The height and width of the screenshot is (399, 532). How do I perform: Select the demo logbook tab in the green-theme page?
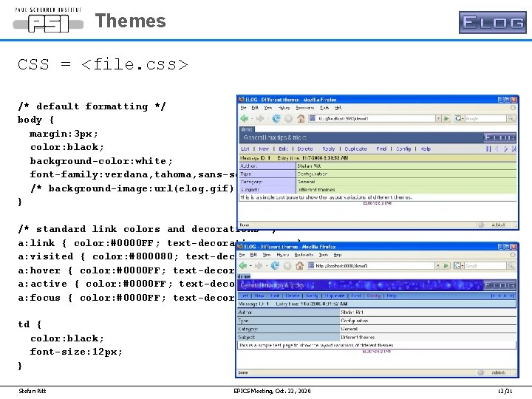coord(247,129)
